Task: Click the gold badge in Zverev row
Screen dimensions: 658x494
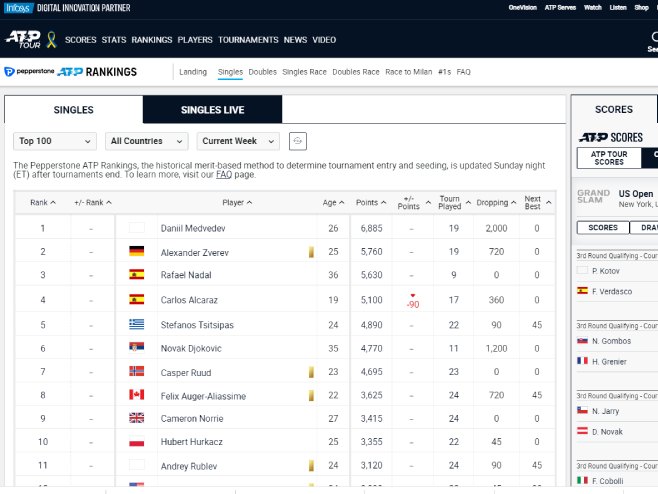Action: tap(311, 251)
